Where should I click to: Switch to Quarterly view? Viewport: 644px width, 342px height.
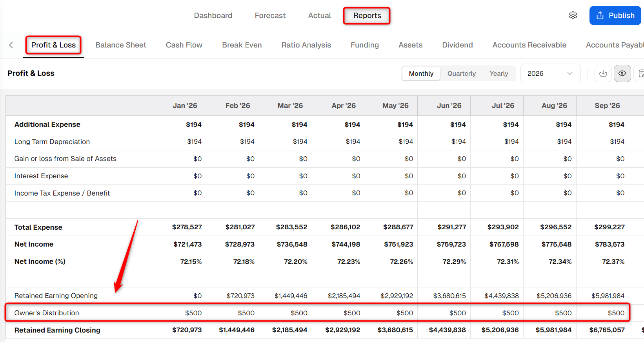462,73
